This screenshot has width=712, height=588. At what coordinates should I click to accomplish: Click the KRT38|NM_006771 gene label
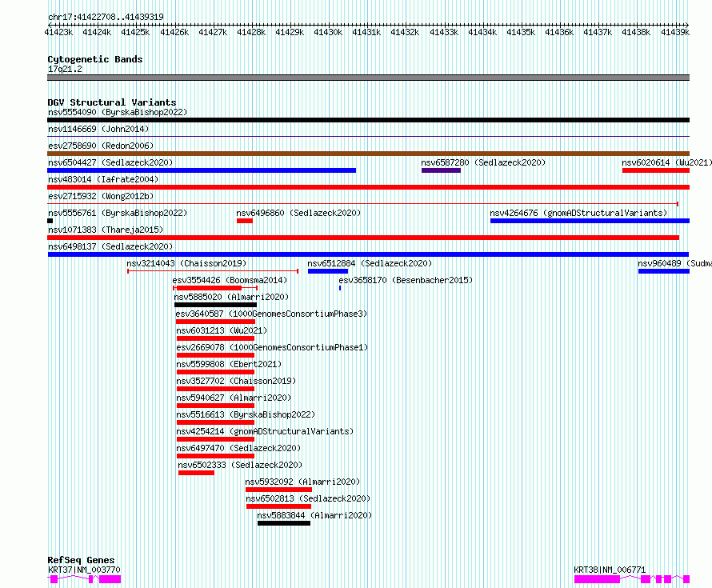[x=610, y=570]
